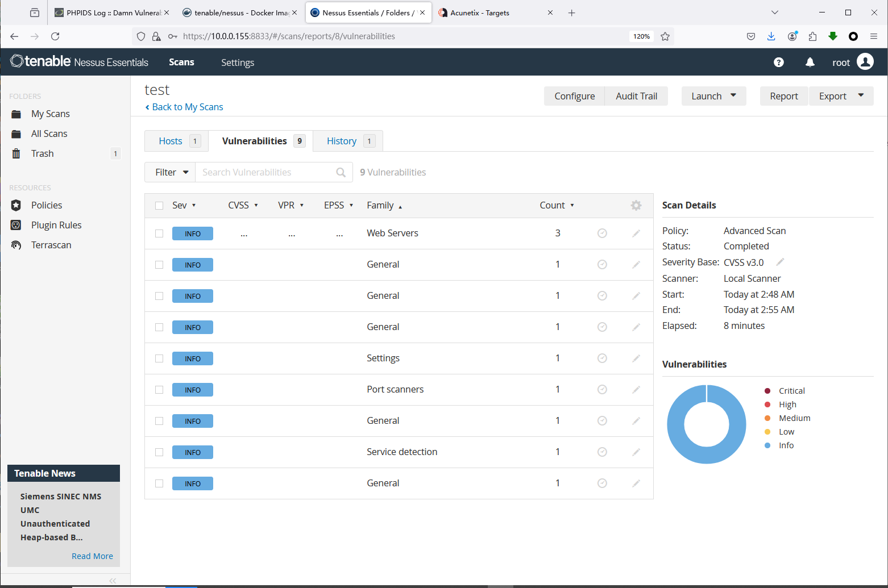Click the Audit Trail button

[x=636, y=96]
